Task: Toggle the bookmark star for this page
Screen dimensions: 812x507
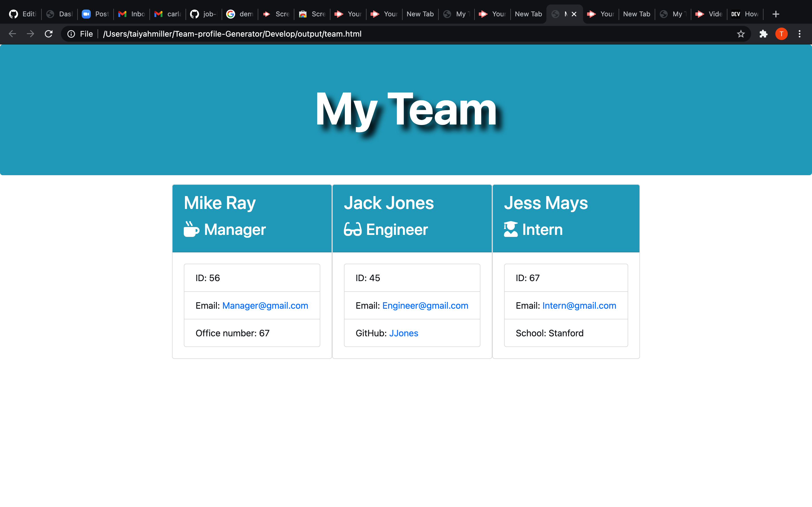Action: point(741,34)
